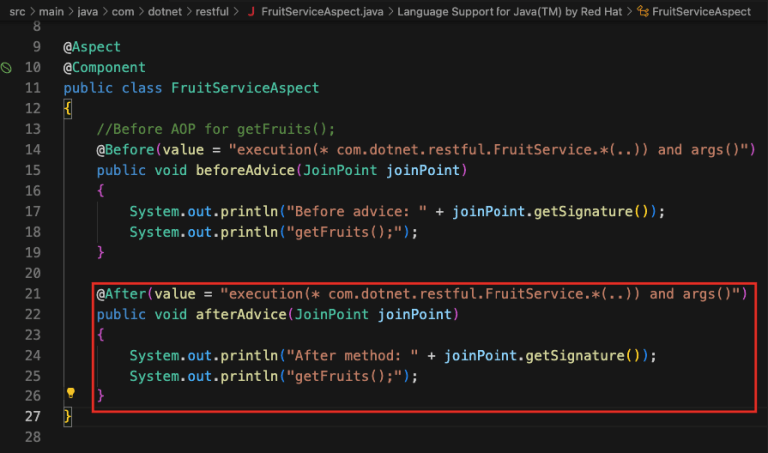Click the @Aspect annotation on line 9

point(92,47)
